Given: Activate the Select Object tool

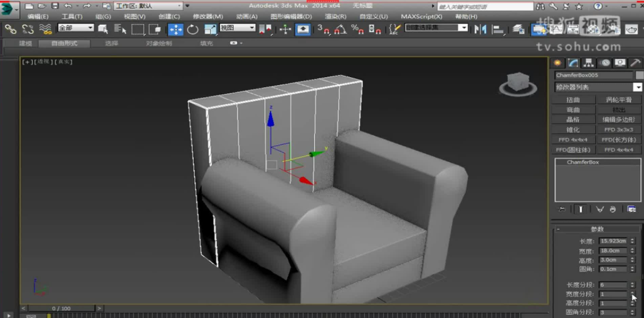Looking at the screenshot, I should [103, 29].
